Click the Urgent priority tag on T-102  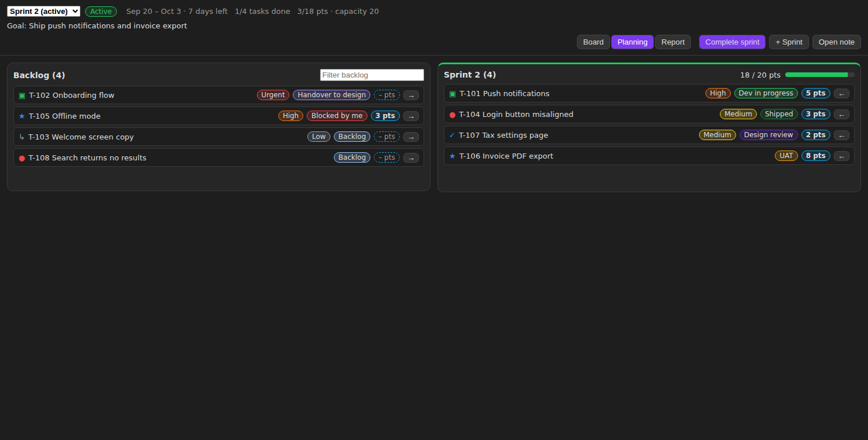pyautogui.click(x=273, y=95)
